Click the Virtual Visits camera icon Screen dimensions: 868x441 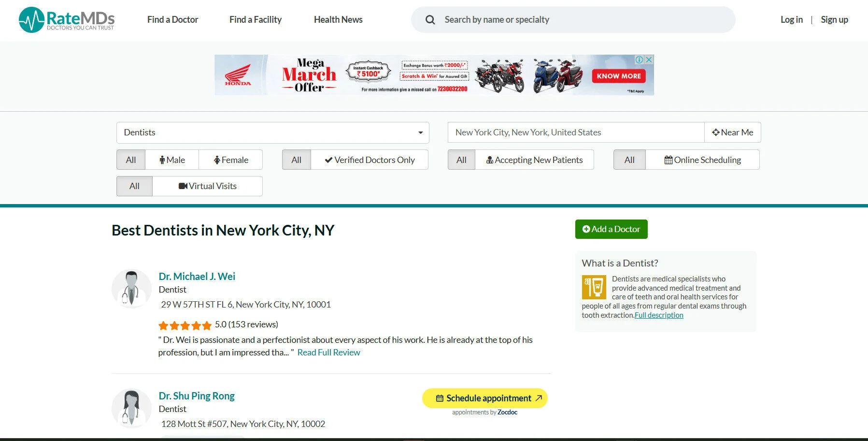click(x=183, y=186)
